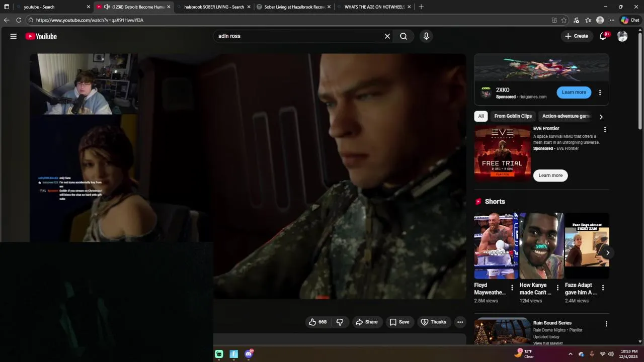Viewport: 644px width, 362px height.
Task: Open browser extensions apps icon in address bar
Action: [554, 20]
